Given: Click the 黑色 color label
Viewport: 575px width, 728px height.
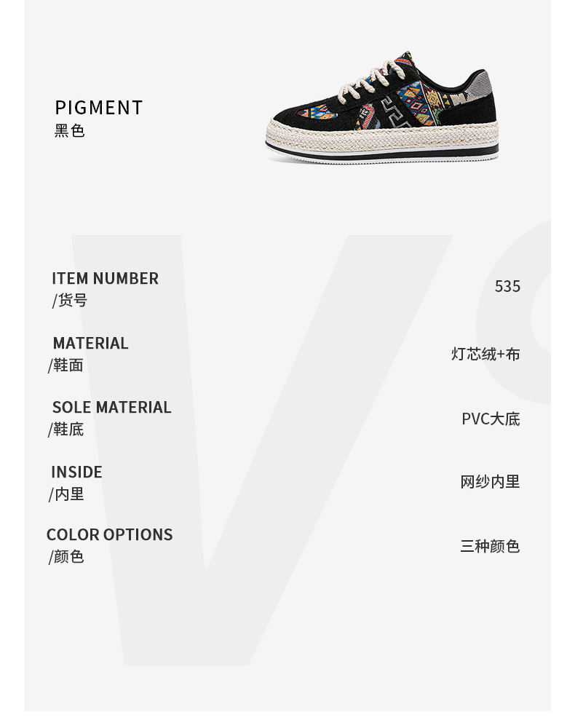Looking at the screenshot, I should 70,131.
